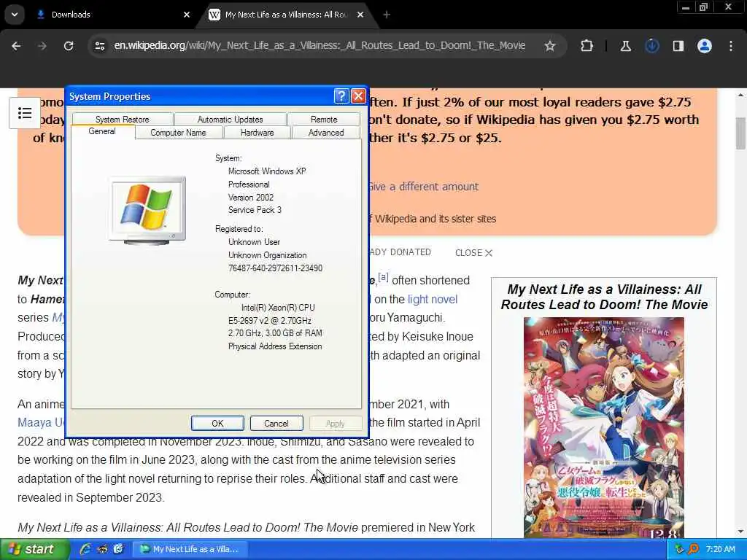
Task: Click the '2.70 GHz, 3.00 GB of RAM' text
Action: [x=275, y=332]
